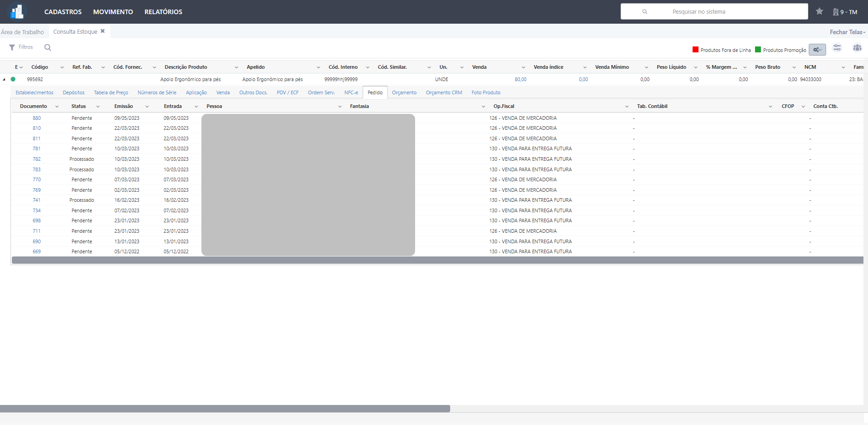868x425 pixels.
Task: Open the Venda column dropdown arrow
Action: 523,67
